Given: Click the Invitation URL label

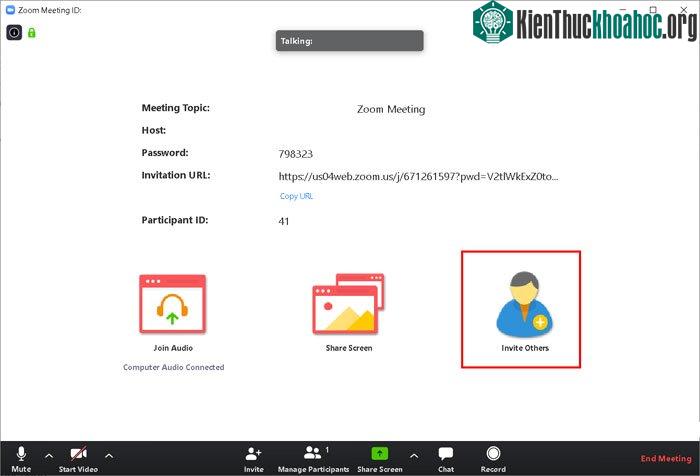Looking at the screenshot, I should click(x=176, y=175).
